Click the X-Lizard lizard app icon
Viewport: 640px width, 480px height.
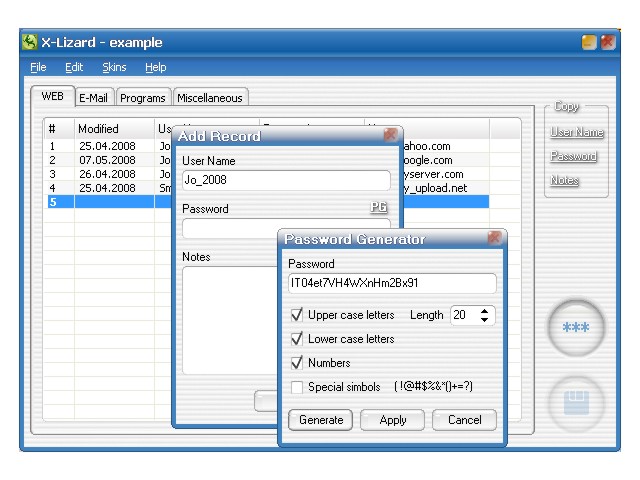tap(30, 42)
